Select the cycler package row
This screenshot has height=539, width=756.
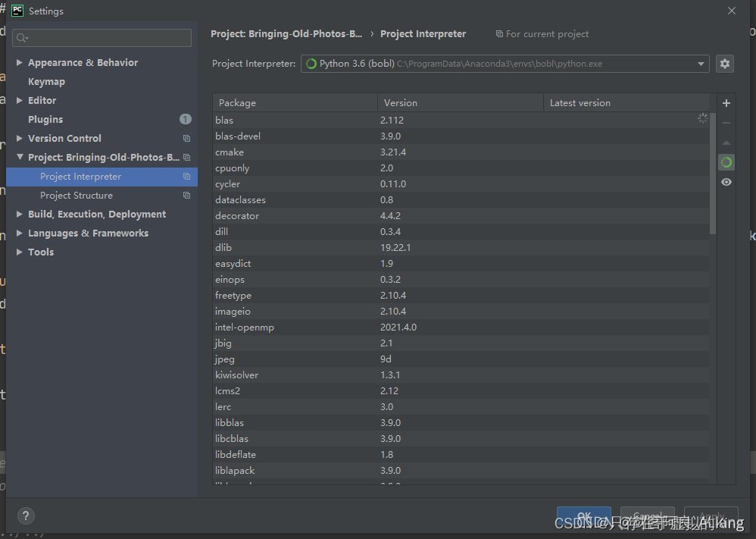pyautogui.click(x=461, y=184)
